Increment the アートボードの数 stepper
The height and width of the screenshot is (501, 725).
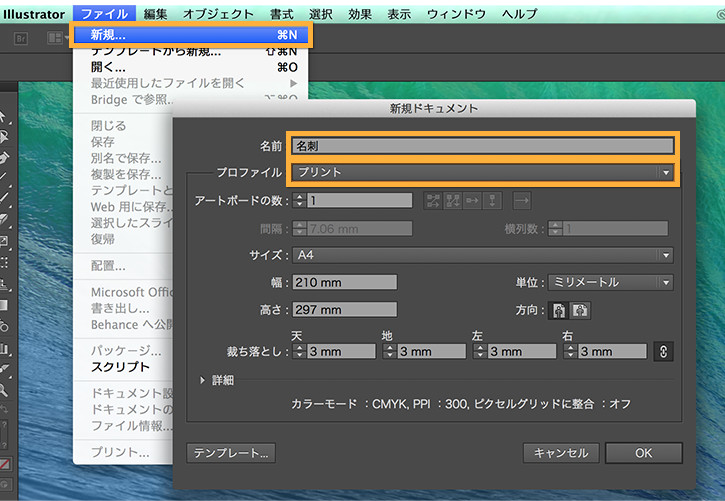(x=300, y=197)
